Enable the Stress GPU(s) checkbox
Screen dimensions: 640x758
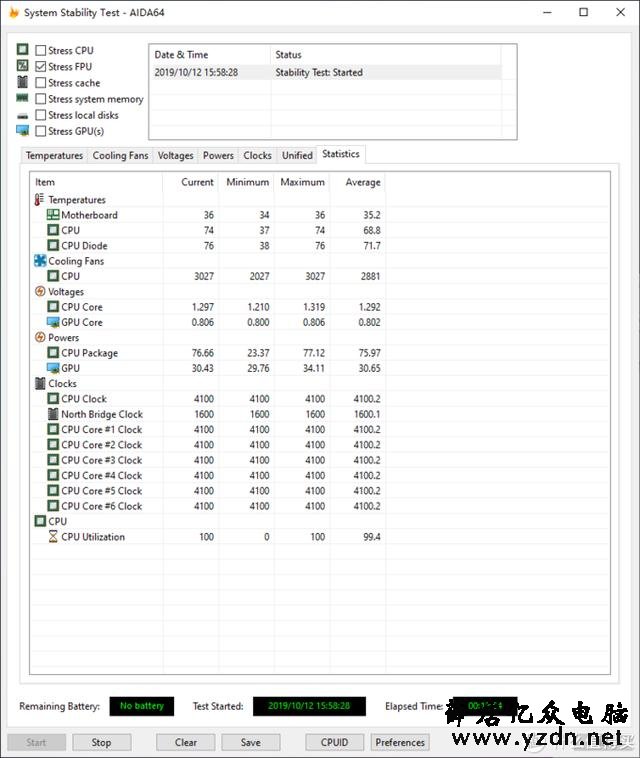tap(41, 131)
